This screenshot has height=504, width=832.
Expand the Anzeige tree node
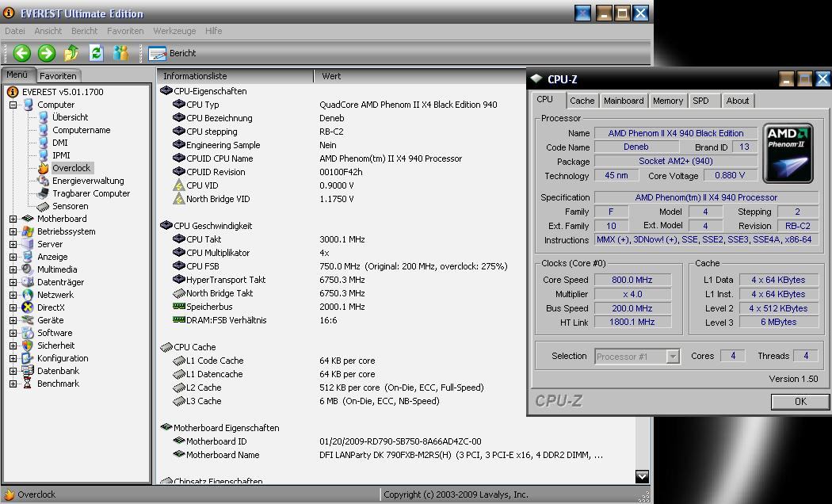[13, 257]
